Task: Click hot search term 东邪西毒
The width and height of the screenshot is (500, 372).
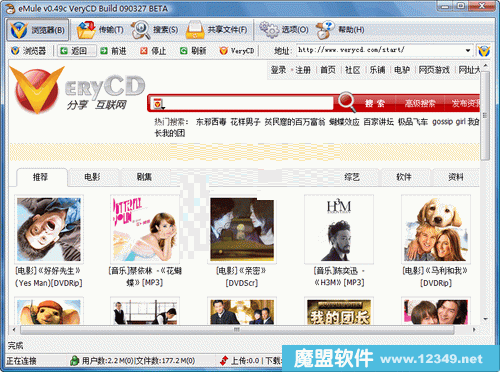Action: (211, 122)
